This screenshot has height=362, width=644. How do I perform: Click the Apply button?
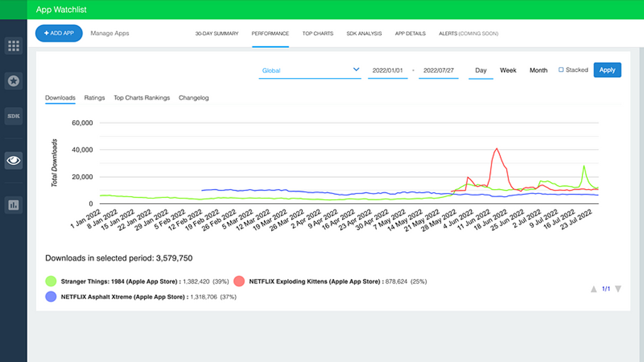[607, 70]
